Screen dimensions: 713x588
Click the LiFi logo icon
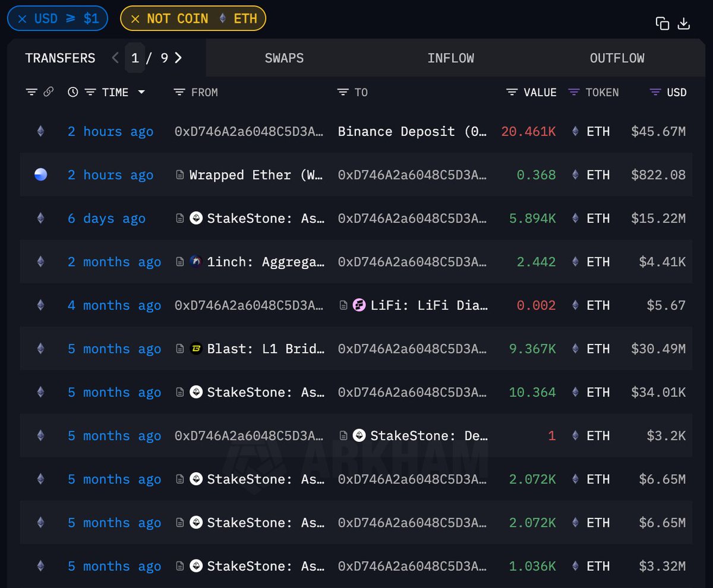tap(359, 305)
